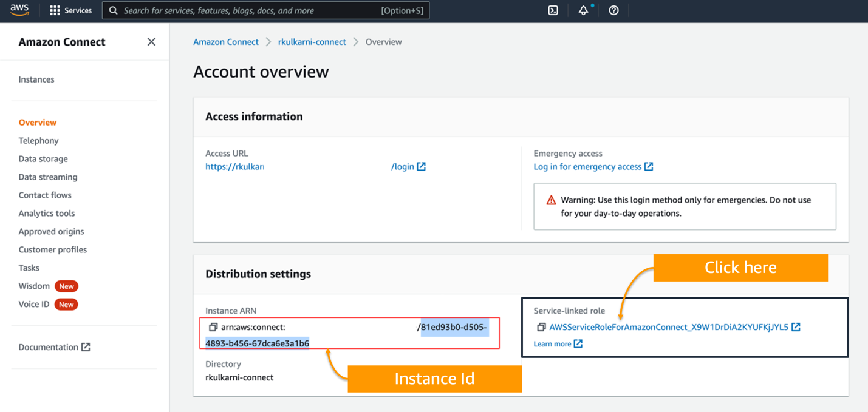Image resolution: width=868 pixels, height=412 pixels.
Task: Click the Overview breadcrumb text
Action: click(384, 42)
